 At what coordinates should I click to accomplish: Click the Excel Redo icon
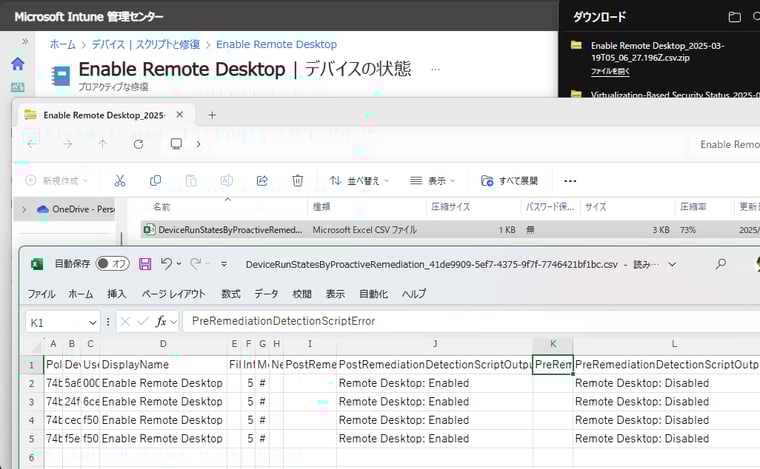(195, 264)
